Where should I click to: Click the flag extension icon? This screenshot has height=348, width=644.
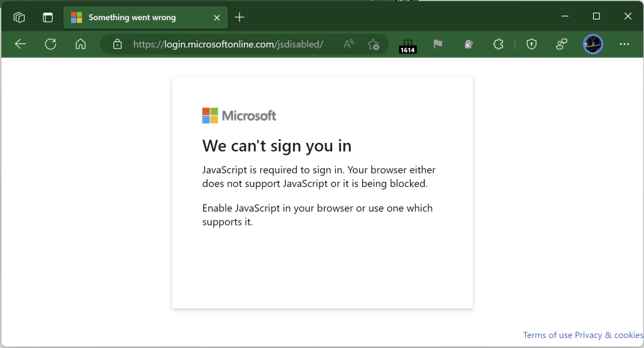438,44
